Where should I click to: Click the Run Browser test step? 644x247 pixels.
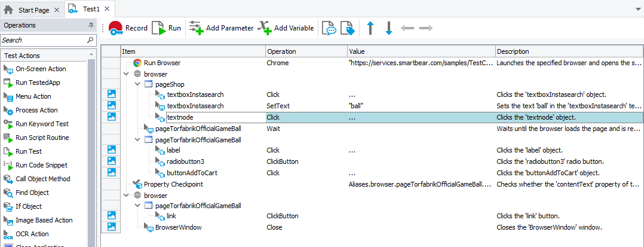[x=162, y=63]
